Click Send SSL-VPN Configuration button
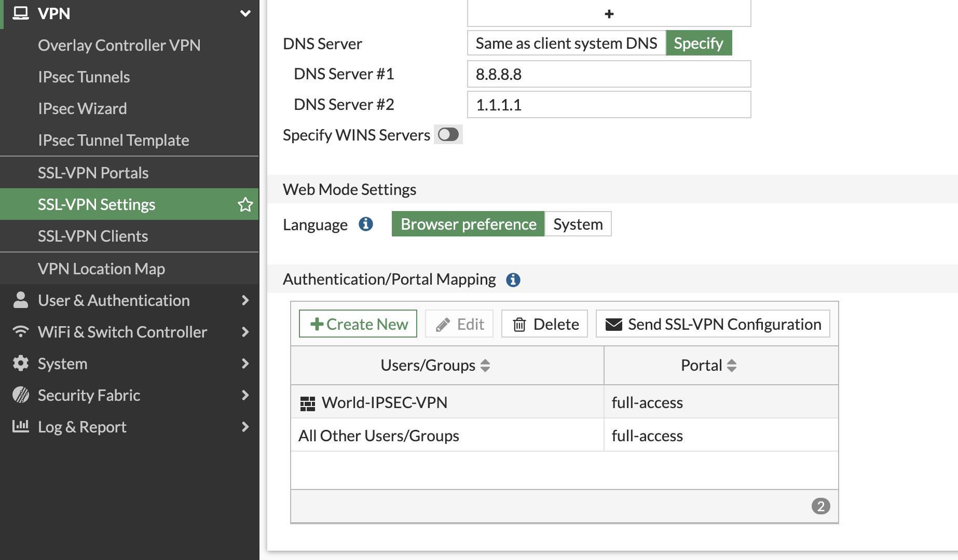The width and height of the screenshot is (958, 560). 713,324
